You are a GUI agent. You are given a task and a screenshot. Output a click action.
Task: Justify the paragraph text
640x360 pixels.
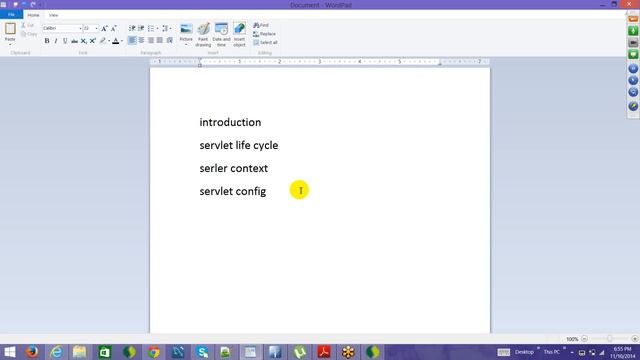(160, 40)
